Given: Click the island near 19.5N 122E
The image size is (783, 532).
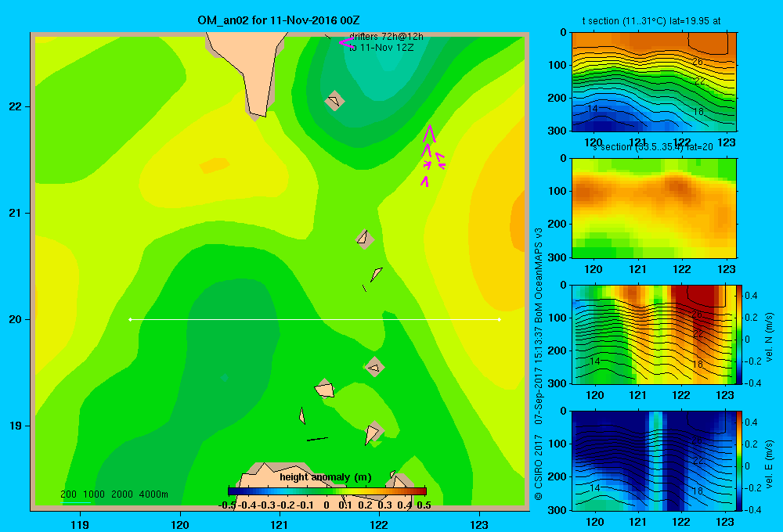Looking at the screenshot, I should pos(374,367).
